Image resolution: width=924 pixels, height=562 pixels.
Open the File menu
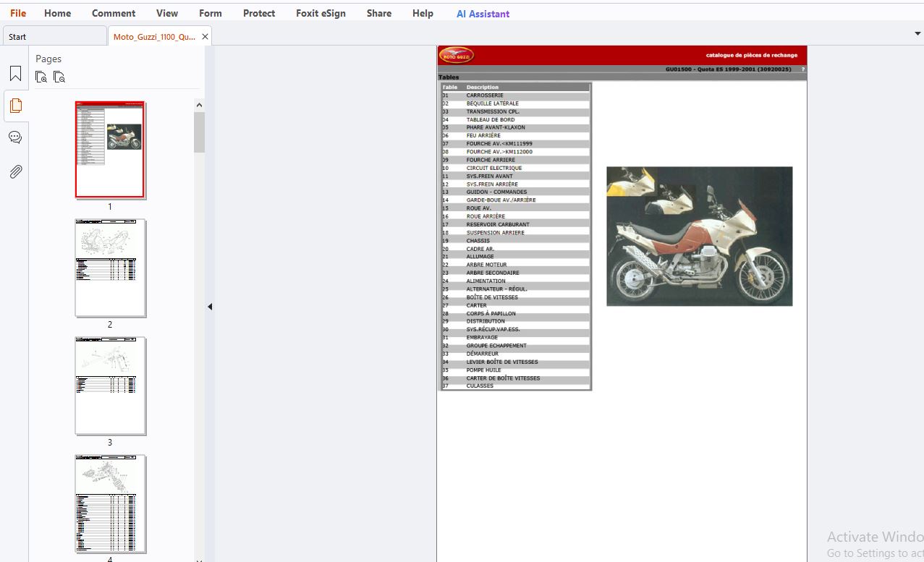pos(18,13)
